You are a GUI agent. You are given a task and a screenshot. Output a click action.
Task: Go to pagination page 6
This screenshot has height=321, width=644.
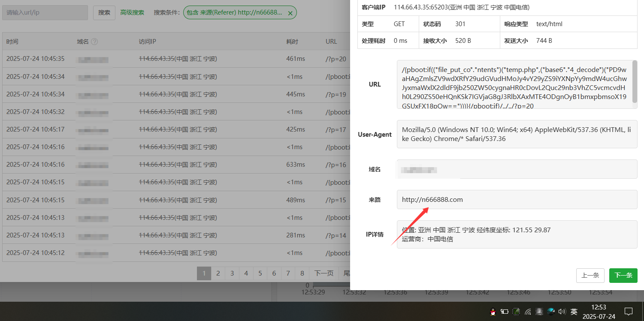pyautogui.click(x=274, y=273)
